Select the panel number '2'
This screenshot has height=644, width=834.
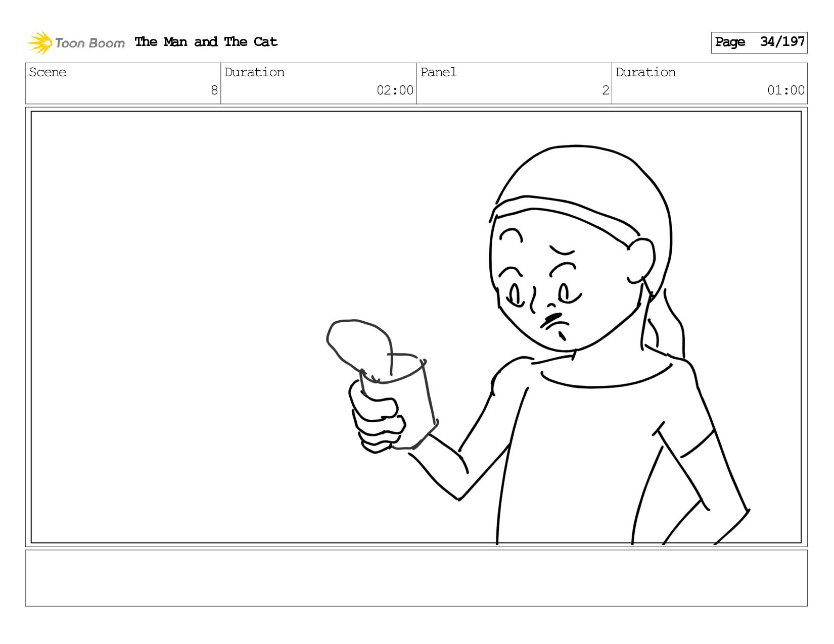(x=606, y=90)
